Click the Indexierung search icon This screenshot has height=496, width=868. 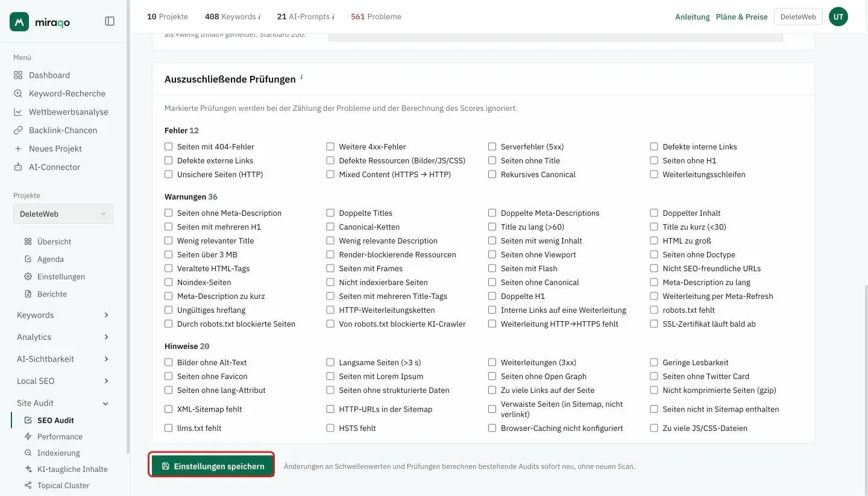28,453
